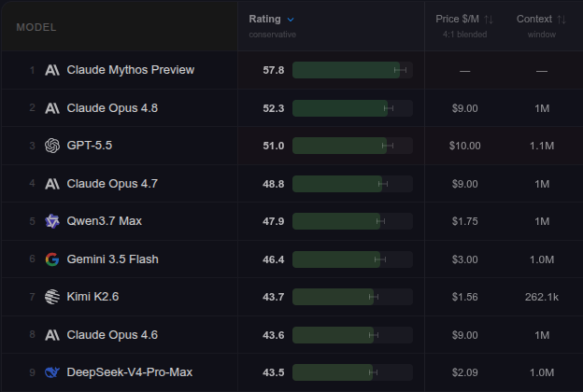Click the 1.0M context for DeepSeek-V4-Pro-Max

tap(542, 372)
